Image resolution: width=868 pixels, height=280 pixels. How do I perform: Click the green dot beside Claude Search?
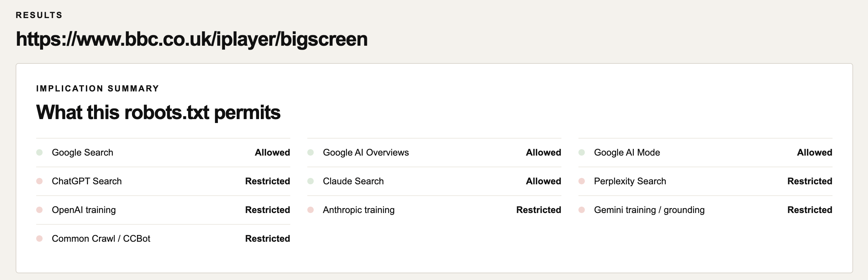[x=311, y=181]
